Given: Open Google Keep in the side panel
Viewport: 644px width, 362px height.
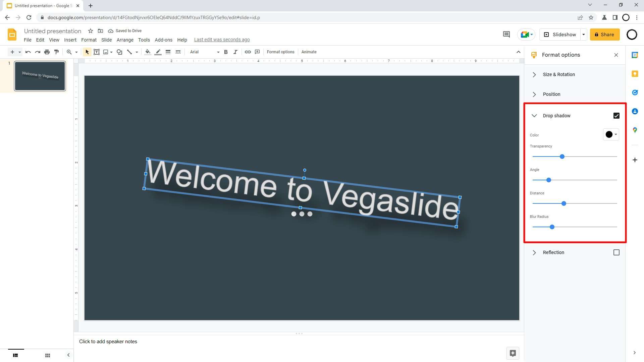Looking at the screenshot, I should pyautogui.click(x=635, y=73).
